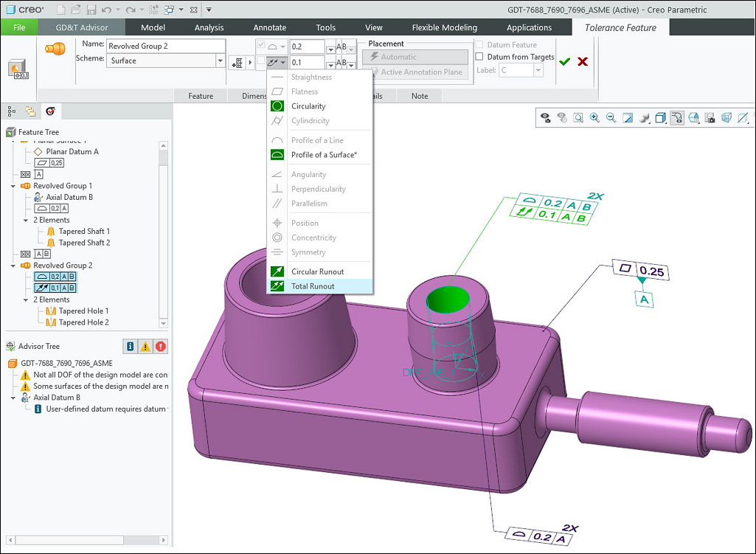Image resolution: width=756 pixels, height=554 pixels.
Task: Select Circular Runout from the tolerance menu
Action: 319,272
